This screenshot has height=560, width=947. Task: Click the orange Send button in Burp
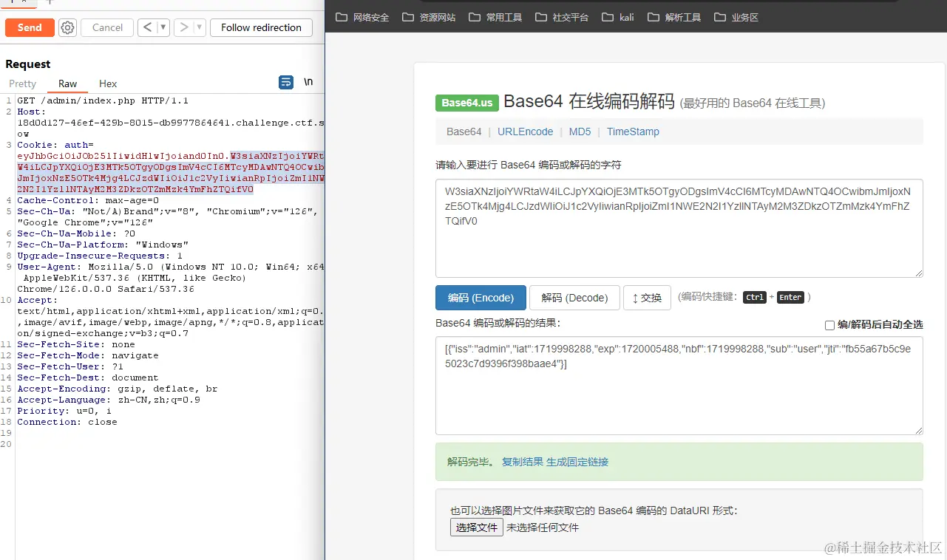(30, 27)
